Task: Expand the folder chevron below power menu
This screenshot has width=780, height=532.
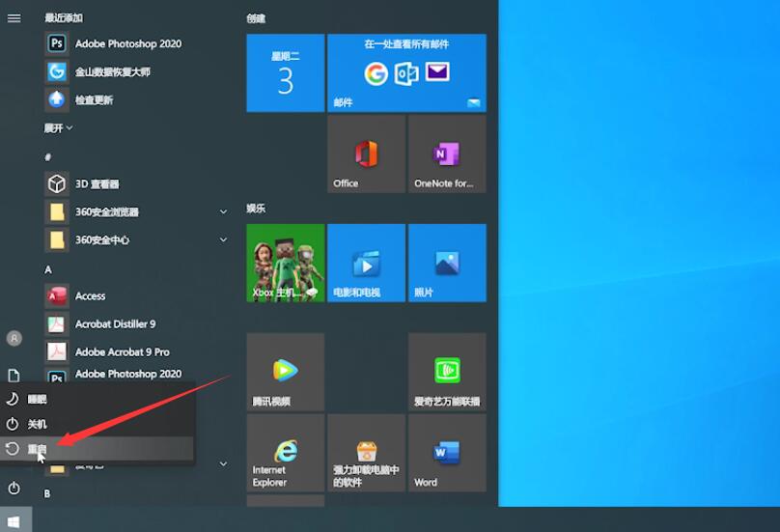Action: [223, 463]
